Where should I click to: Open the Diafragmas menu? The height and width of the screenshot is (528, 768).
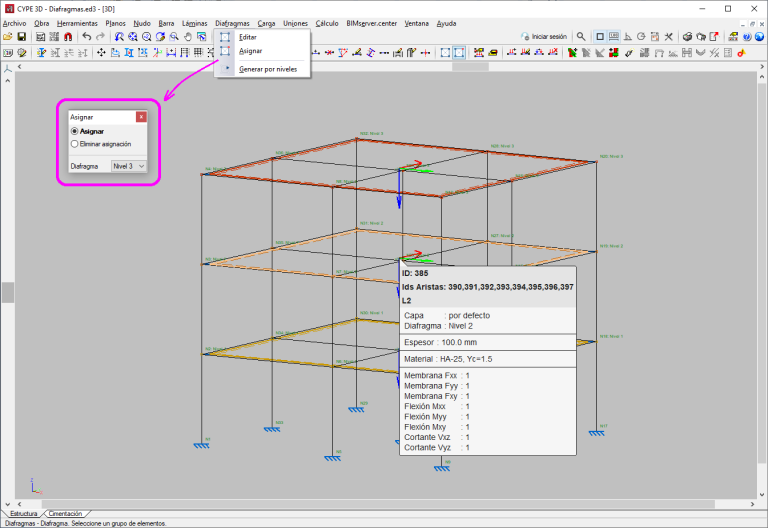pos(232,22)
